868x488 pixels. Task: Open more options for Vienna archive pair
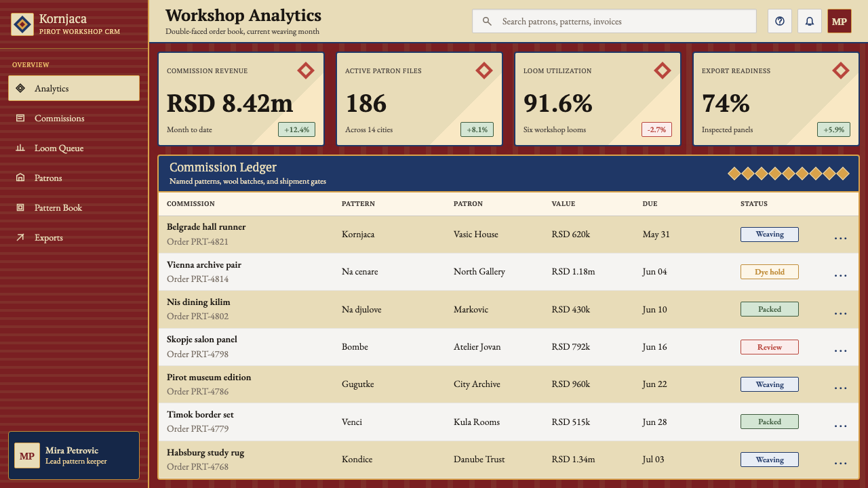tap(841, 276)
